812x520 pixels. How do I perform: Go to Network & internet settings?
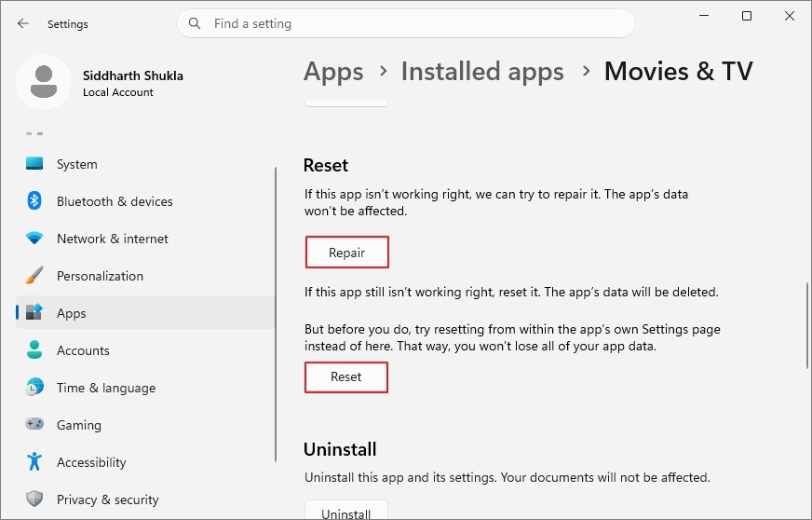pyautogui.click(x=145, y=239)
